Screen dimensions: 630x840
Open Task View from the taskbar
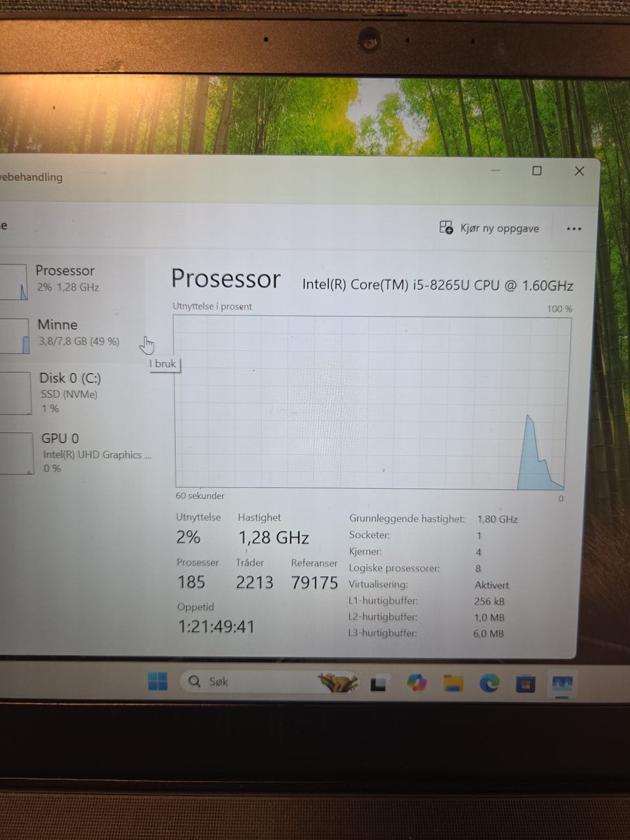click(378, 684)
